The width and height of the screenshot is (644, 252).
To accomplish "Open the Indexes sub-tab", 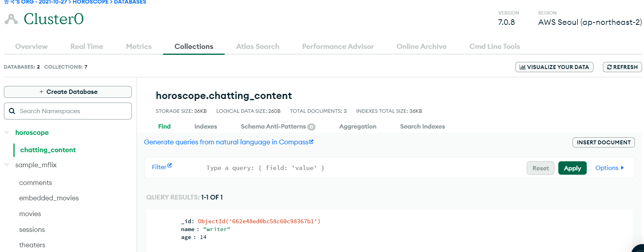I will [x=206, y=127].
